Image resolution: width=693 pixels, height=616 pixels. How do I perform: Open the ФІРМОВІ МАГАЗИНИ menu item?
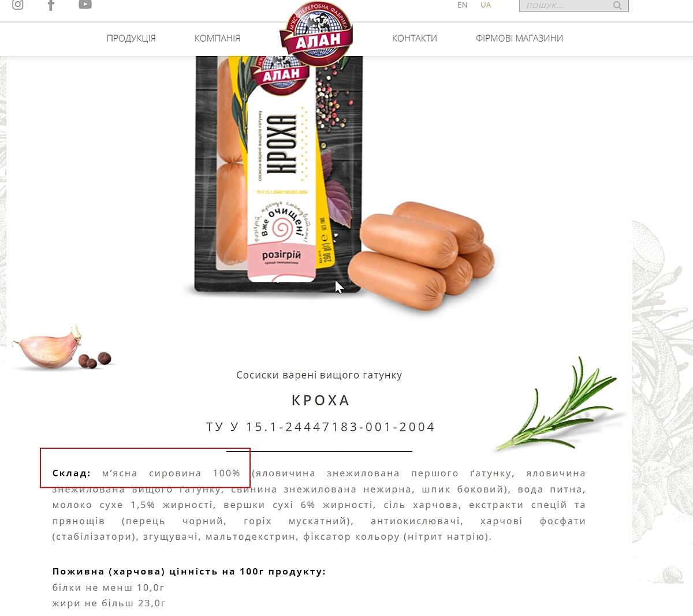click(x=519, y=38)
